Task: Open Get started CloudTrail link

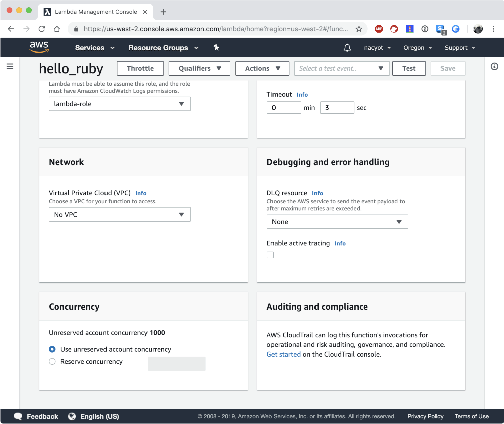Action: click(x=284, y=354)
